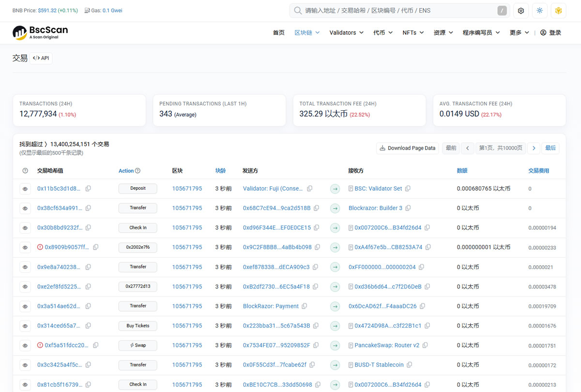
Task: Click 登录 sign in
Action: 550,32
